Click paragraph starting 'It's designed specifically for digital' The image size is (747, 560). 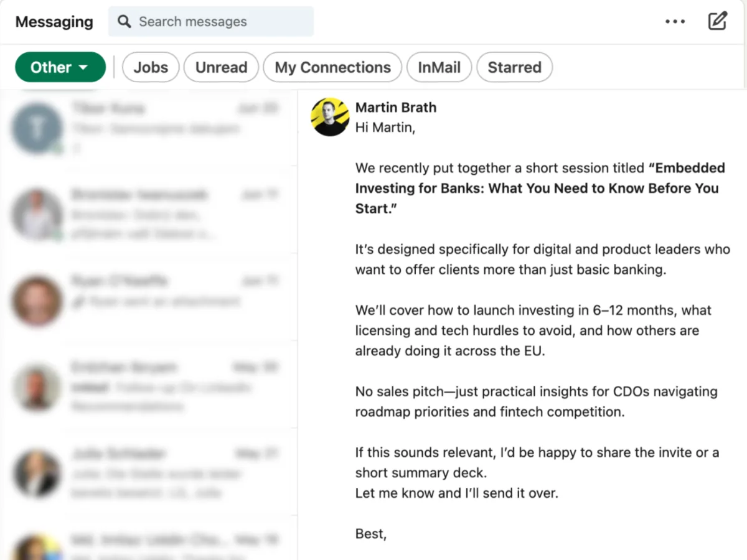[x=543, y=259]
